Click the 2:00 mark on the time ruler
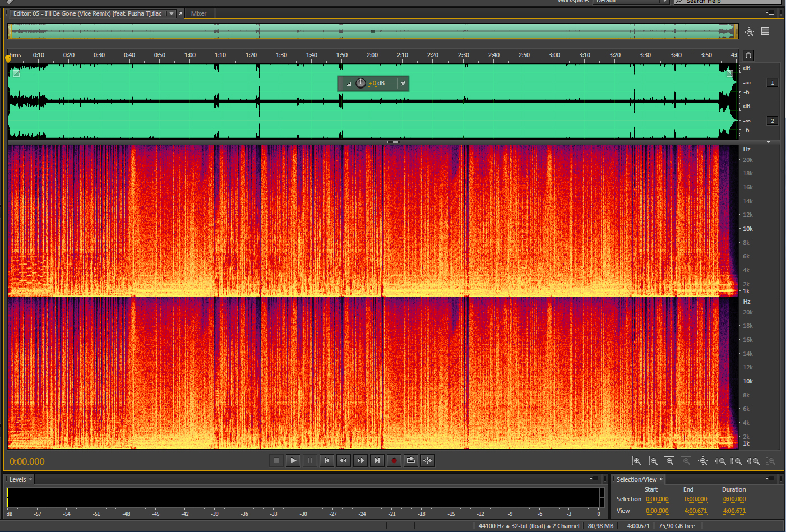 pyautogui.click(x=372, y=55)
